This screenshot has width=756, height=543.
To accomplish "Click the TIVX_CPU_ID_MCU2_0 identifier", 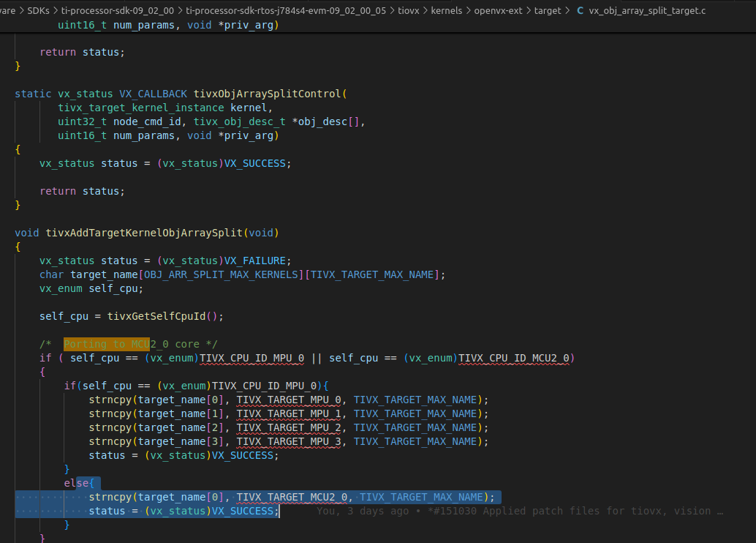I will pyautogui.click(x=514, y=358).
